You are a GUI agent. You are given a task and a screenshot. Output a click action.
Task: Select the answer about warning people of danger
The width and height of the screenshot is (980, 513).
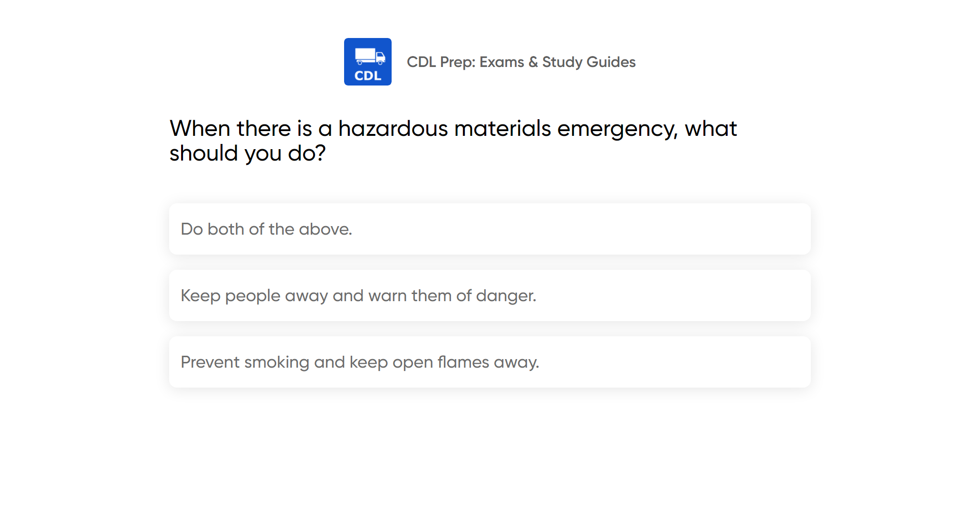coord(358,295)
